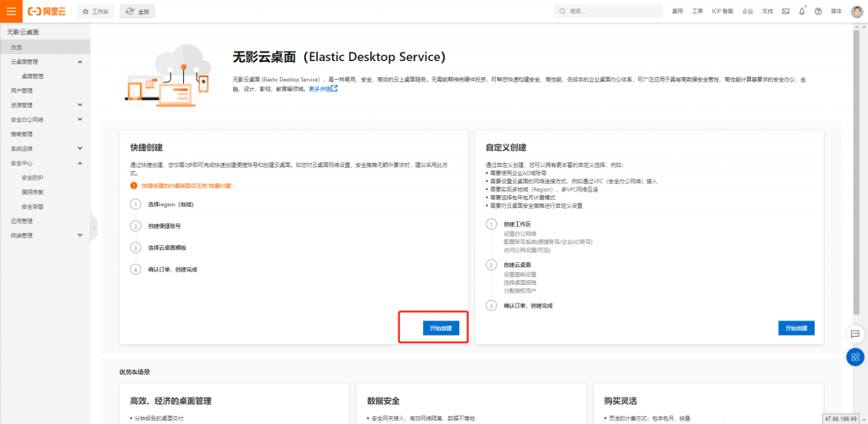Collapse the sidebar using the side handle
This screenshot has width=868, height=424.
coord(94,227)
